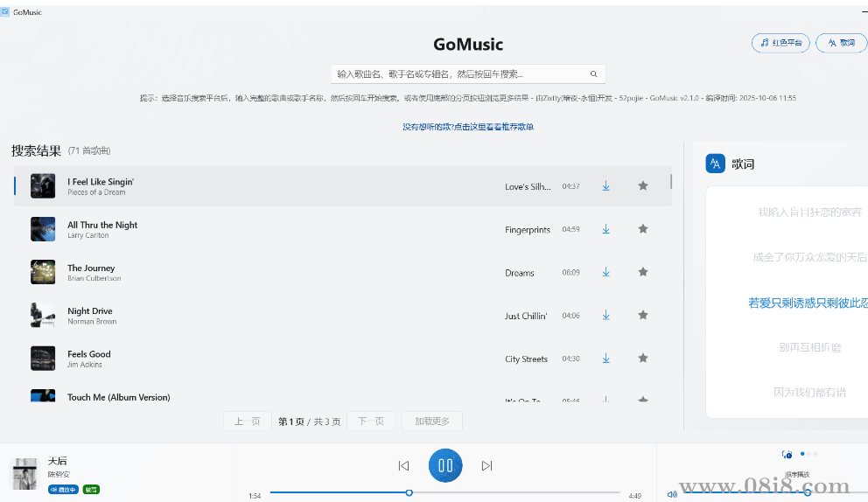Skip to the next track
This screenshot has height=502, width=868.
tap(486, 466)
